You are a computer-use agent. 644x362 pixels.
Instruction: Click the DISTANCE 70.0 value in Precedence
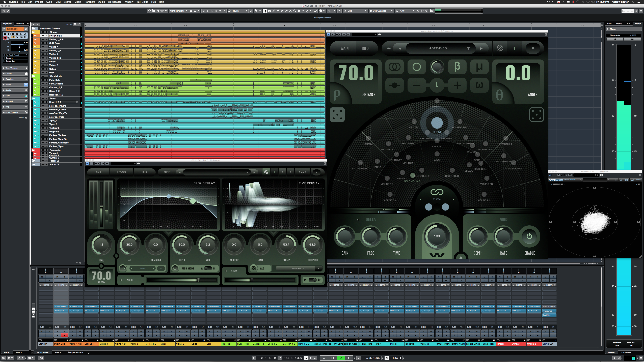click(356, 73)
